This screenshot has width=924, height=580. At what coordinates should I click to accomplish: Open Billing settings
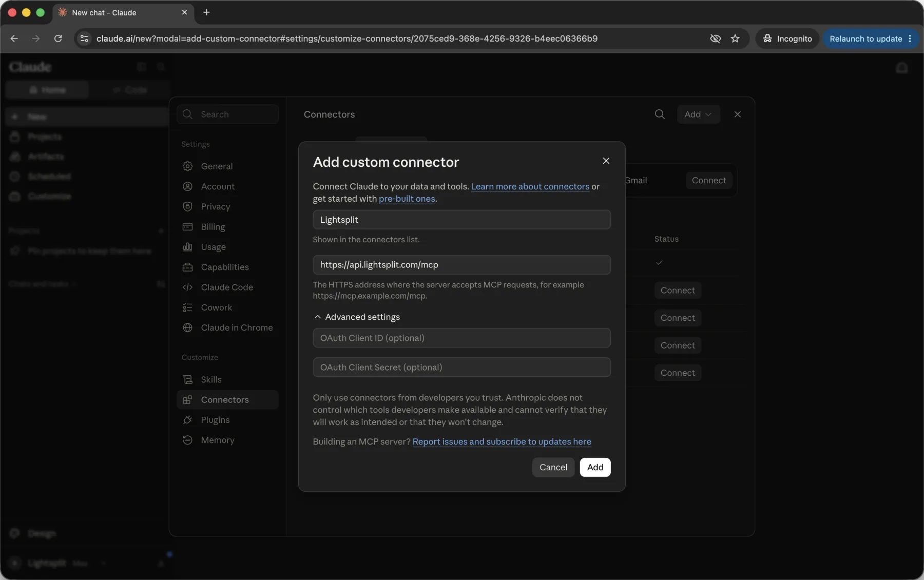(x=227, y=227)
